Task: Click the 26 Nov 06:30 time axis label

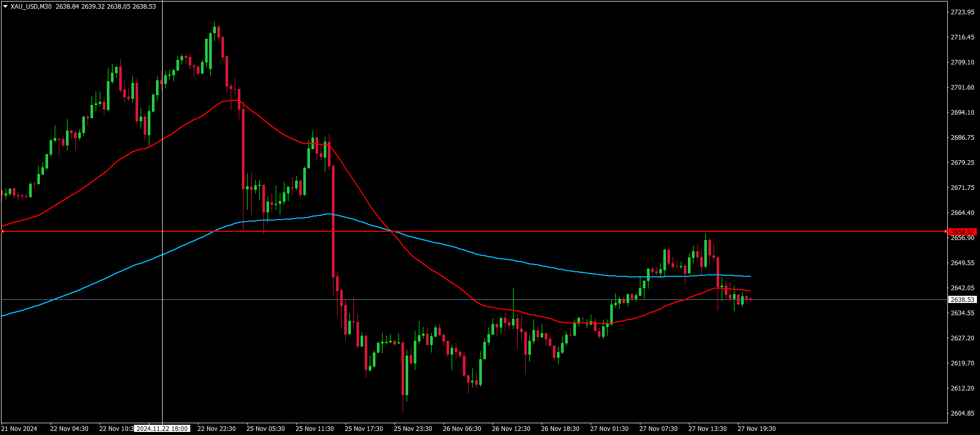Action: point(462,429)
